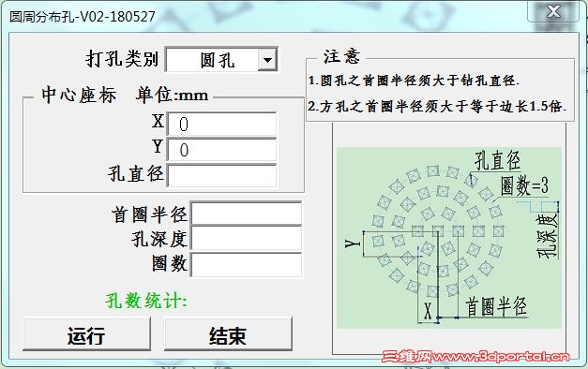Click the 中心座标 group label
Screen dimensions: 588x369
[x=79, y=95]
